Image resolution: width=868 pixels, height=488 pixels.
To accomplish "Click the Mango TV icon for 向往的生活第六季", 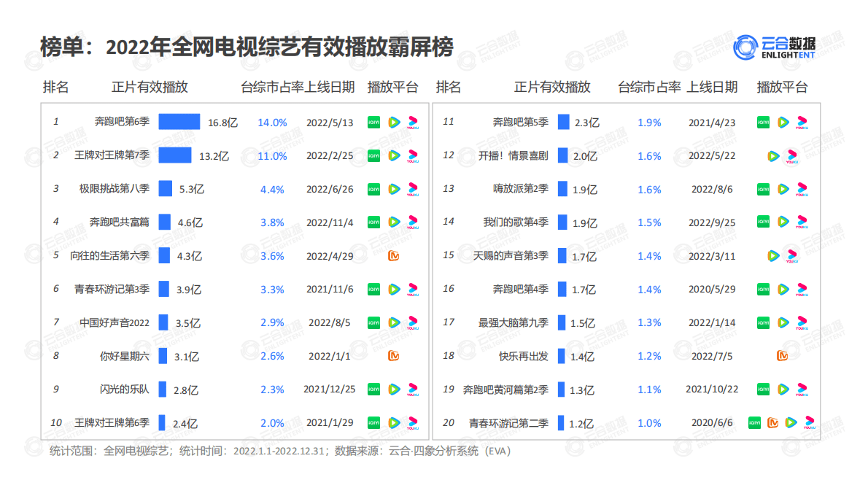I will 393,255.
